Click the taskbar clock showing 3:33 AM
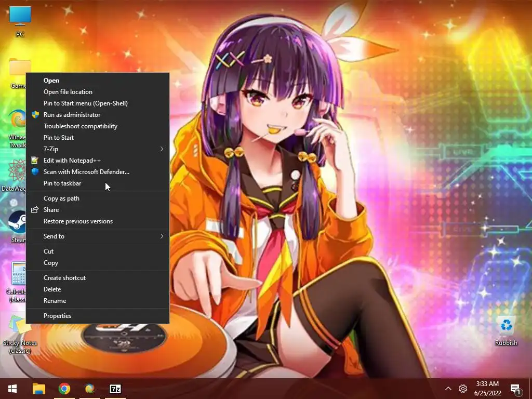 (x=487, y=389)
